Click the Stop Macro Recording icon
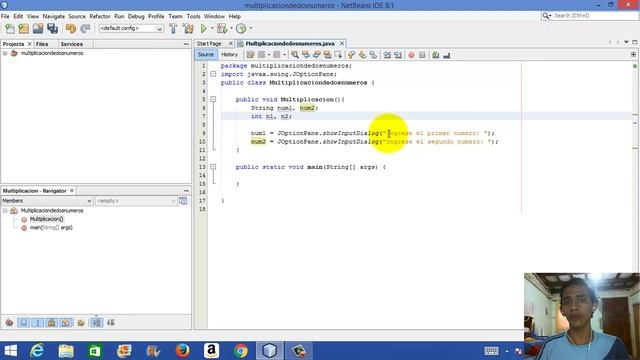The width and height of the screenshot is (640, 360). [x=422, y=55]
